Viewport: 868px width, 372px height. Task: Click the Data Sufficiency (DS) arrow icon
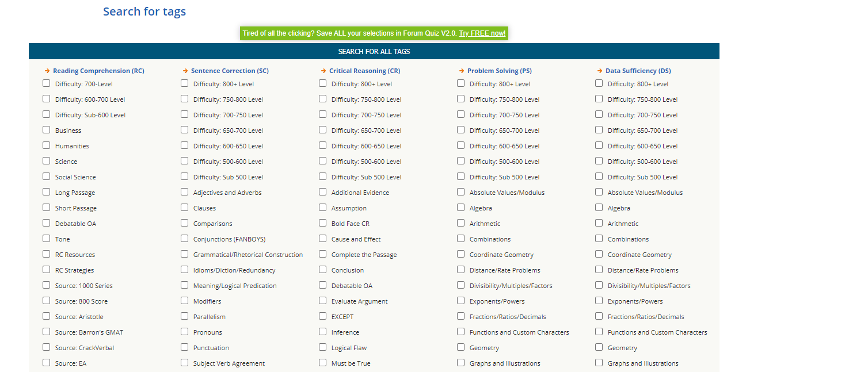click(x=600, y=71)
